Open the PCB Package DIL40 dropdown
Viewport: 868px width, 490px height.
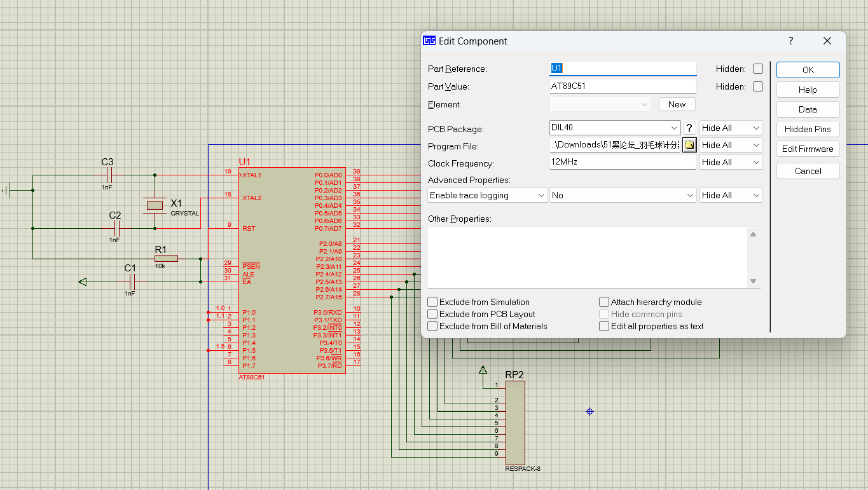click(615, 128)
